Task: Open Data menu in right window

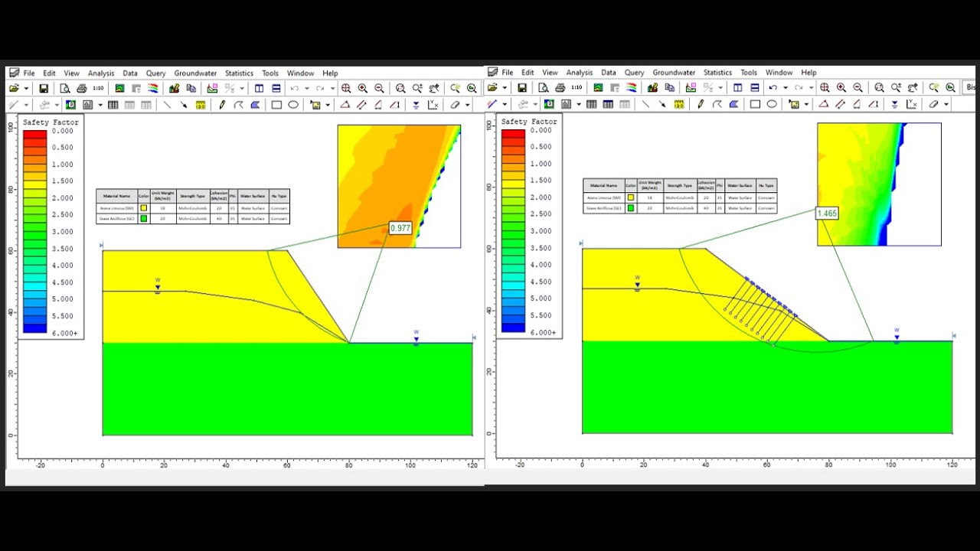Action: coord(609,73)
